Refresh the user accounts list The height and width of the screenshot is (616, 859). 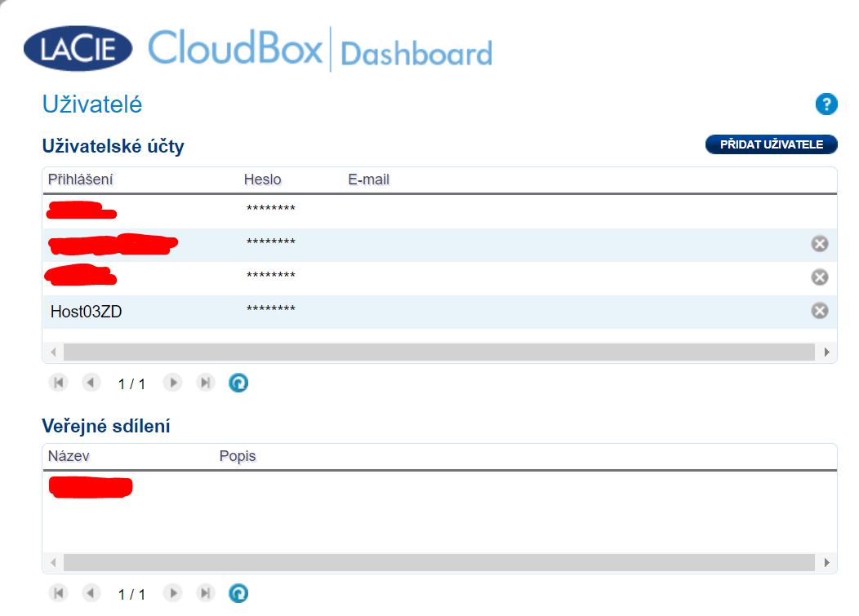(x=238, y=383)
